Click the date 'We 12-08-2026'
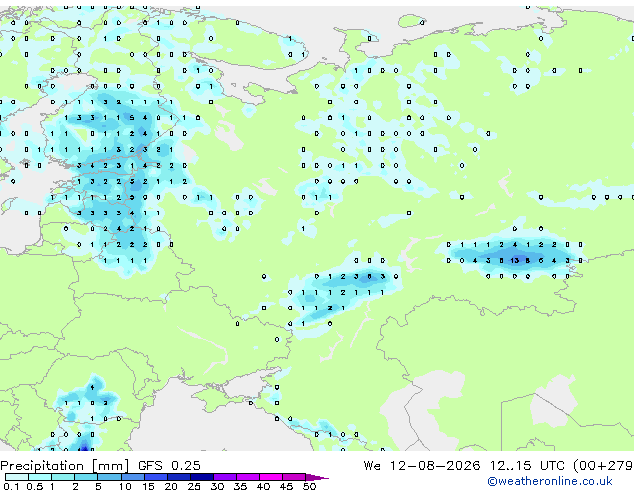634x490 pixels. 422,466
